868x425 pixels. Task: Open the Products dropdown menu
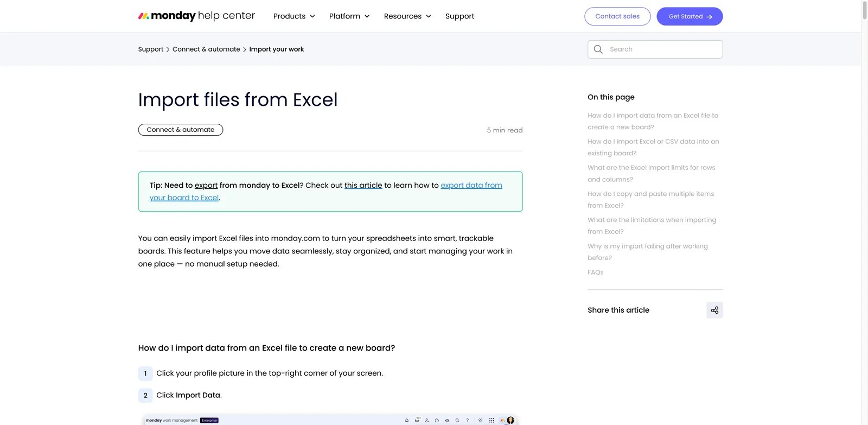[294, 16]
